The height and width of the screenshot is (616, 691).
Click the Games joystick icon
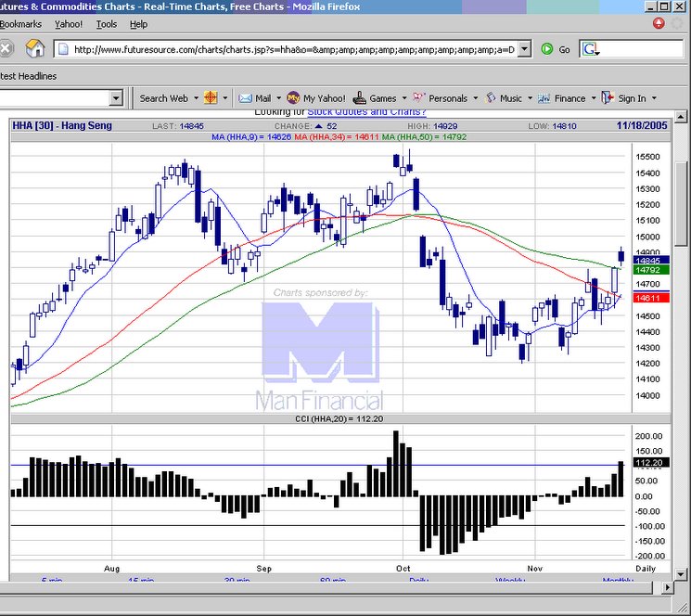(360, 97)
